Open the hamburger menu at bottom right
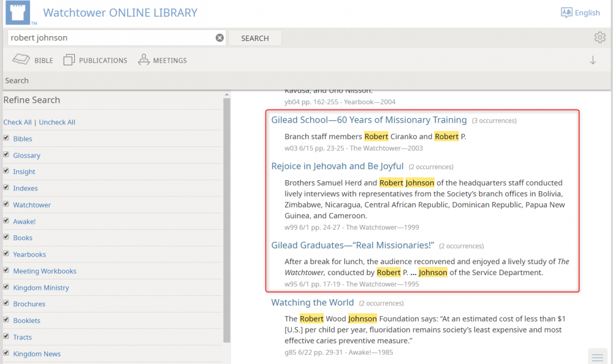The width and height of the screenshot is (613, 364). click(598, 357)
